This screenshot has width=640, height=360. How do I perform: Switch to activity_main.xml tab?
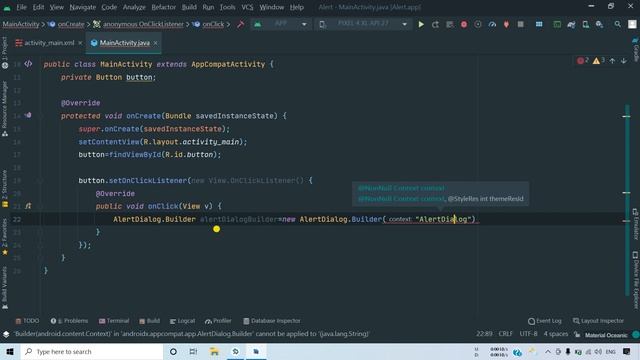[x=49, y=43]
